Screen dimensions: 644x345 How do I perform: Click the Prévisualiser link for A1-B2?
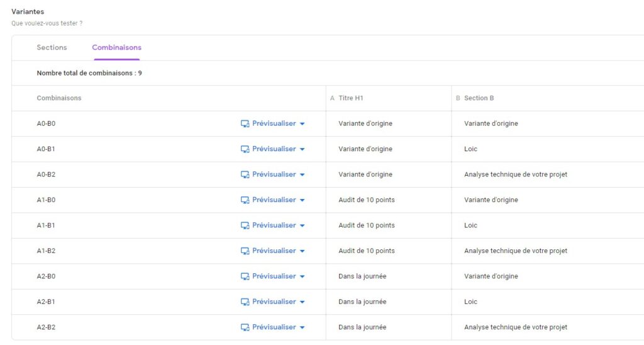tap(274, 251)
